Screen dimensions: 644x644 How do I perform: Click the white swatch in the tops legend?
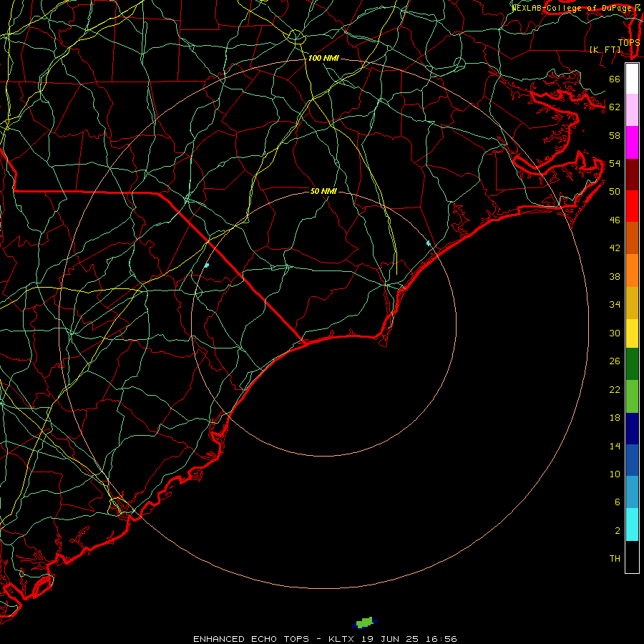click(x=632, y=79)
